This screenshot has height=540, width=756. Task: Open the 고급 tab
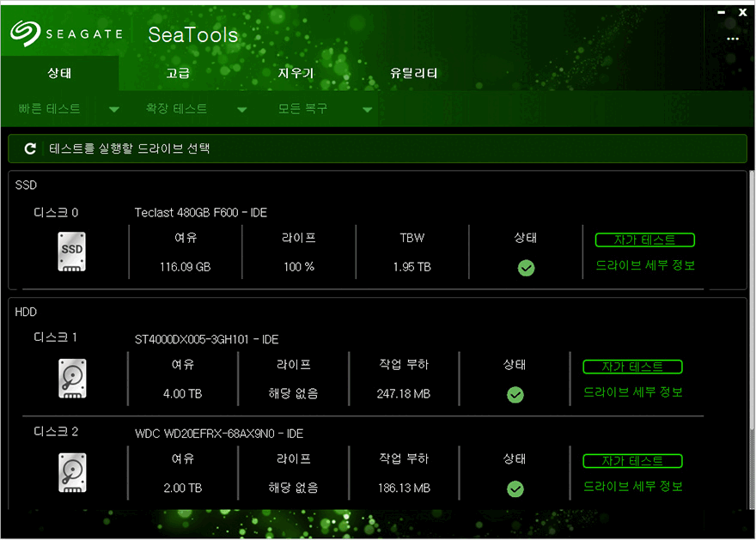click(178, 73)
